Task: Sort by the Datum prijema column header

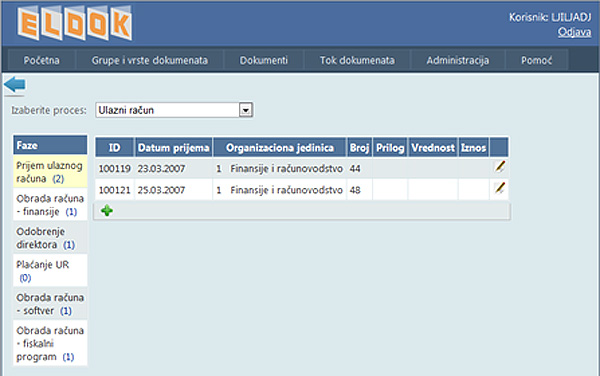Action: tap(173, 148)
